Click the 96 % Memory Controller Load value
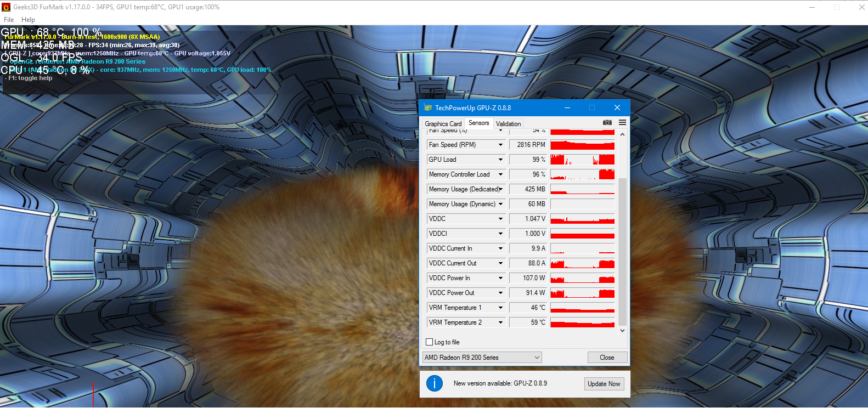 tap(528, 174)
